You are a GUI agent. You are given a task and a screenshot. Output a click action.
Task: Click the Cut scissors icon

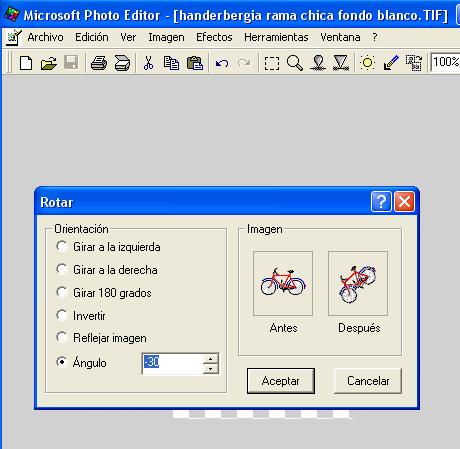[x=148, y=63]
